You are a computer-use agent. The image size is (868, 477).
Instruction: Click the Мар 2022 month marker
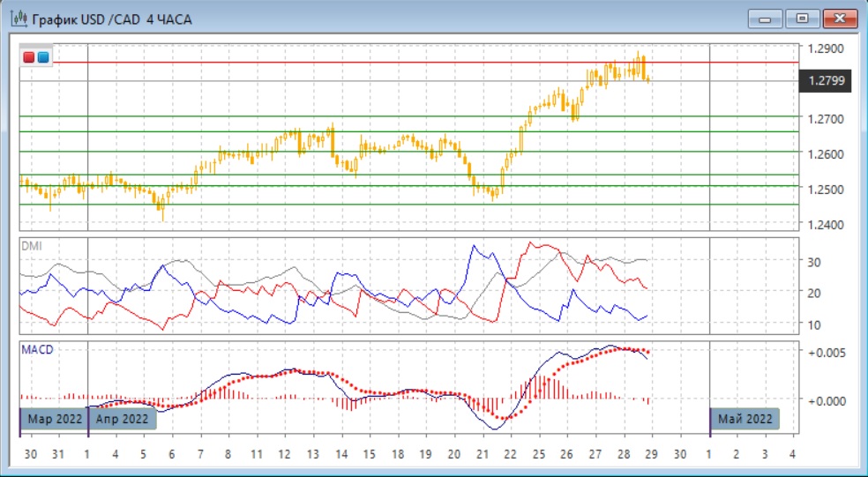(x=53, y=419)
